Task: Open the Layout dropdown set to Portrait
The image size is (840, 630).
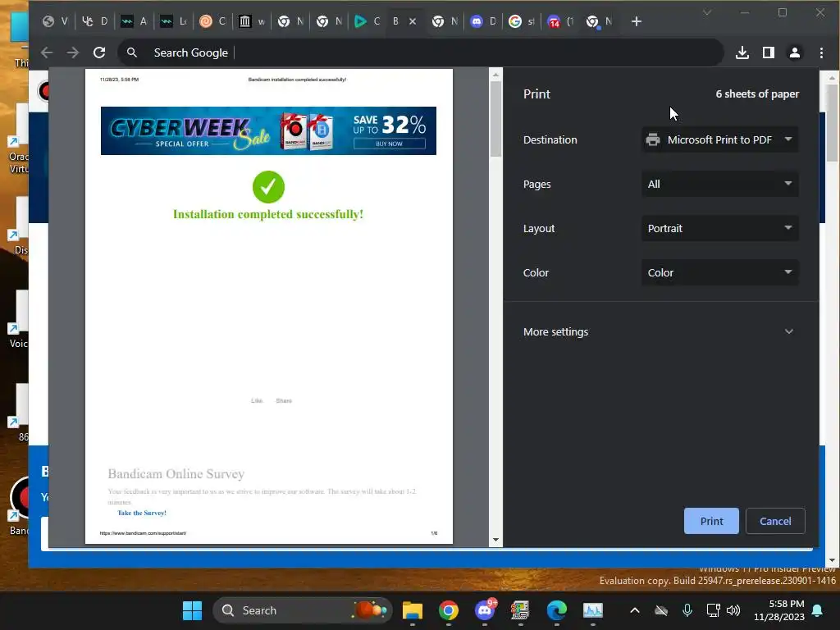Action: (719, 228)
